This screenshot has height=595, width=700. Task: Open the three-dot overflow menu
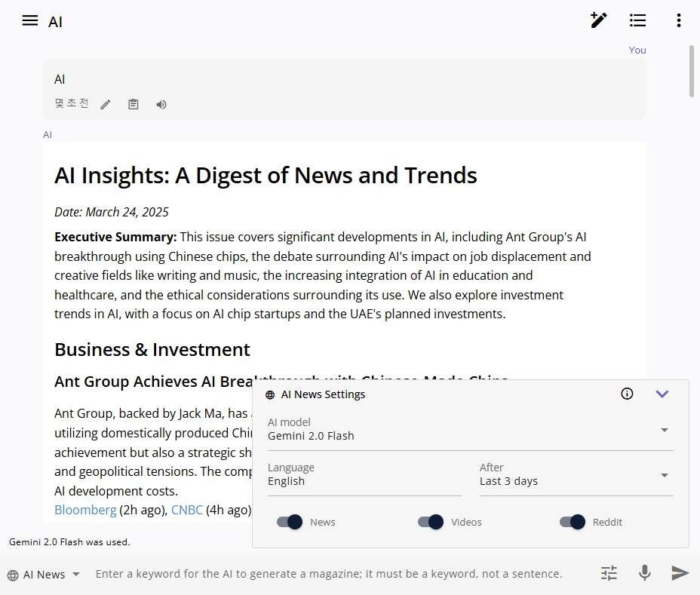679,20
